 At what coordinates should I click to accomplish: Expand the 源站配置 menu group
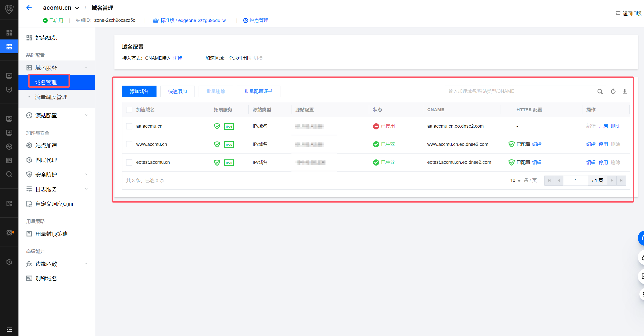point(57,115)
